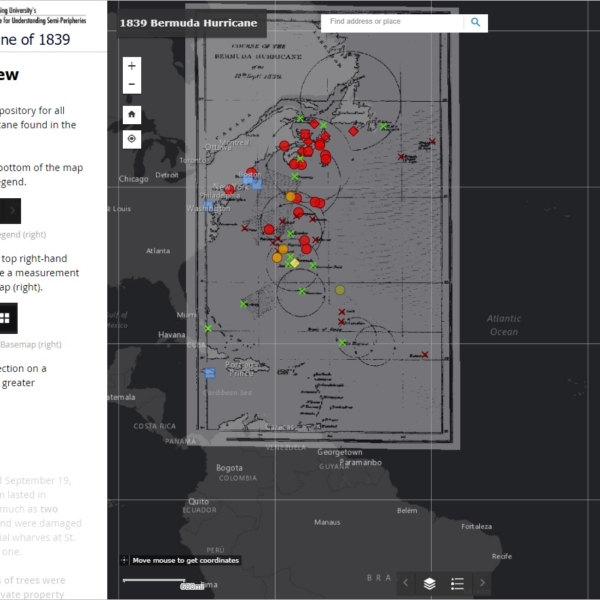Click the right chevron image in sidebar
The image size is (600, 600).
pos(11,211)
